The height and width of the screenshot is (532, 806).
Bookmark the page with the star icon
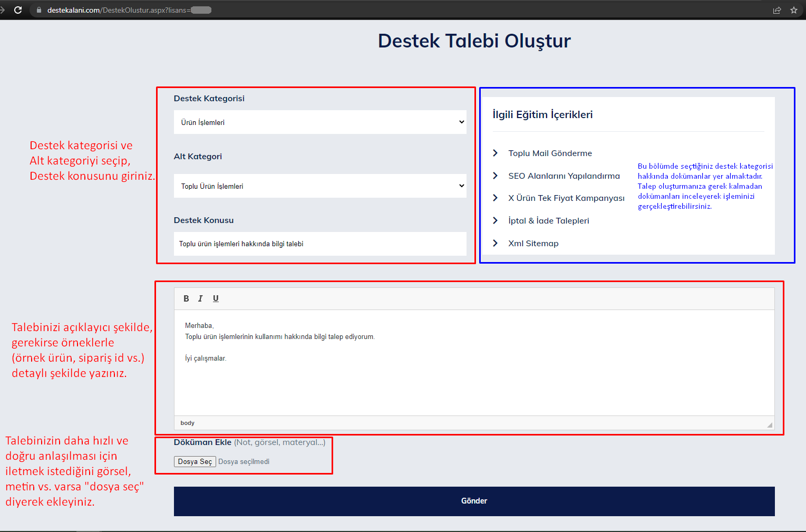pyautogui.click(x=794, y=10)
